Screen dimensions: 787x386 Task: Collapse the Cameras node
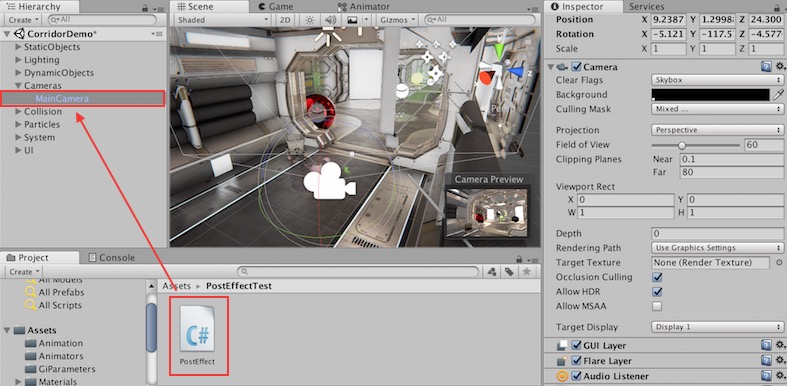[x=19, y=86]
